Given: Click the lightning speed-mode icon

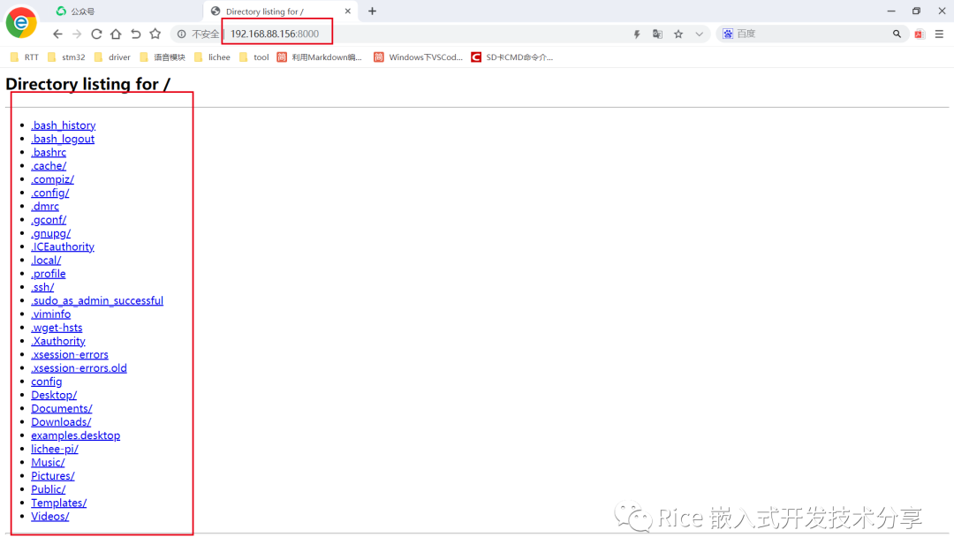Looking at the screenshot, I should [x=637, y=34].
